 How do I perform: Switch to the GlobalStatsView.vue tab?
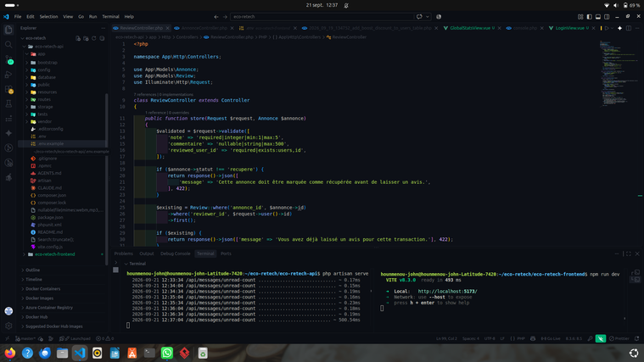click(x=470, y=28)
